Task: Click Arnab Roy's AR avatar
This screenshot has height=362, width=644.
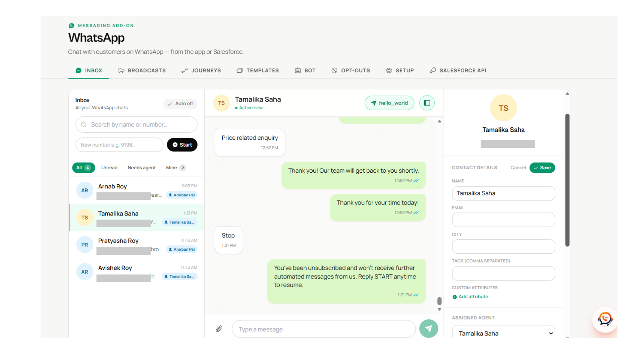Action: (x=85, y=190)
